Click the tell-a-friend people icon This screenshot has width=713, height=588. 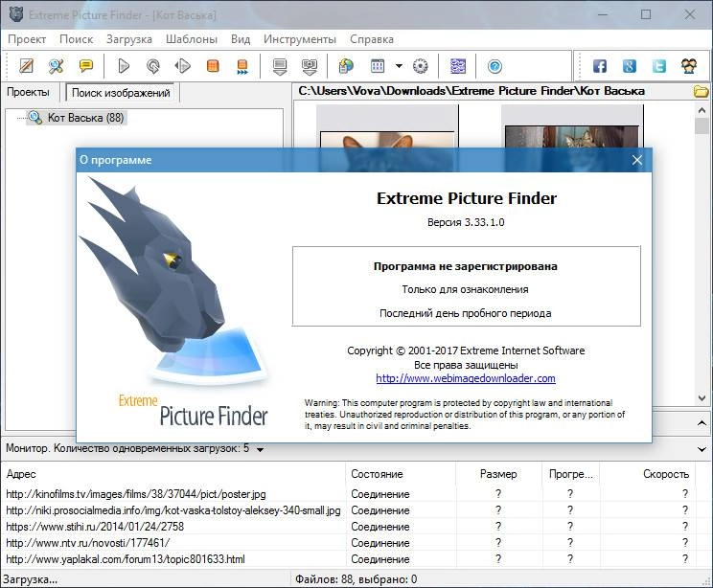click(x=689, y=66)
